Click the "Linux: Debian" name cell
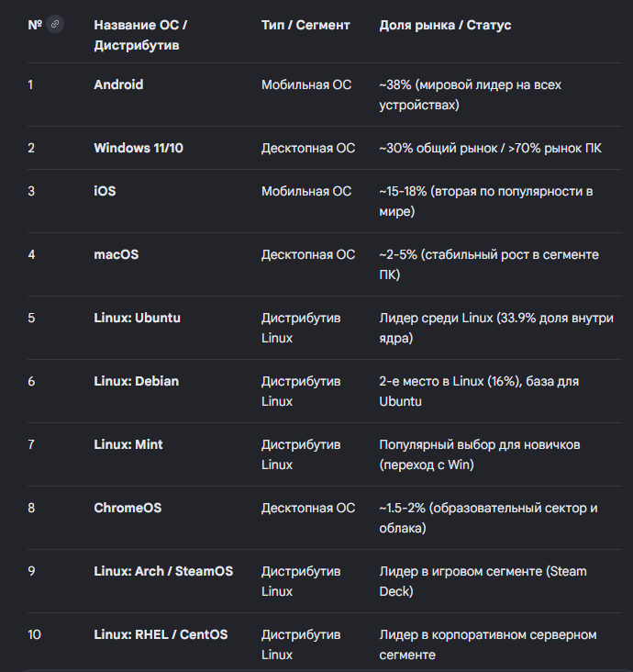The height and width of the screenshot is (672, 633). click(x=138, y=381)
